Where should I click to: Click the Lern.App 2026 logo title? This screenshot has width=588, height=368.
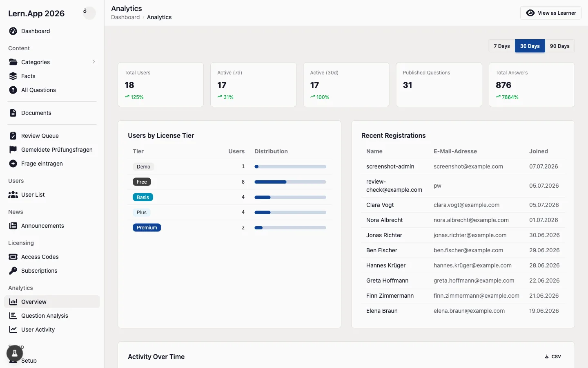pos(36,13)
